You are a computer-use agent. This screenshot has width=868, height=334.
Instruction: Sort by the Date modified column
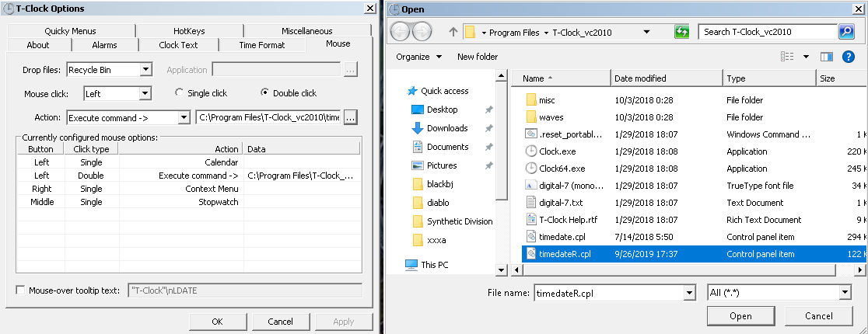(667, 78)
